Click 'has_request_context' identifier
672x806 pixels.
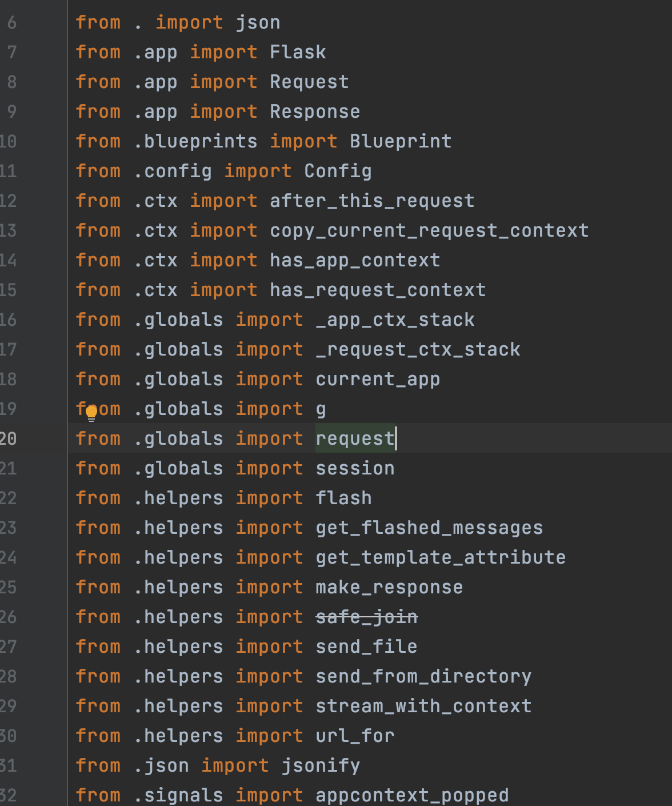tap(378, 290)
